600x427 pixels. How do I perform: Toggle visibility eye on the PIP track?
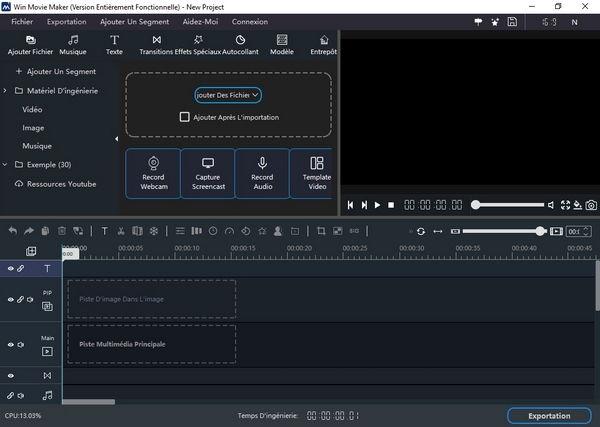tap(11, 300)
